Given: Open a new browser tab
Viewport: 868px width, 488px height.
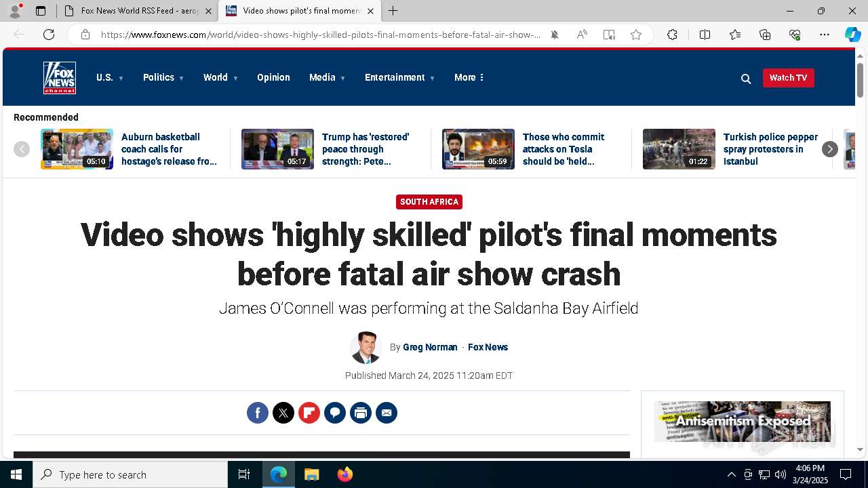Looking at the screenshot, I should coord(393,11).
